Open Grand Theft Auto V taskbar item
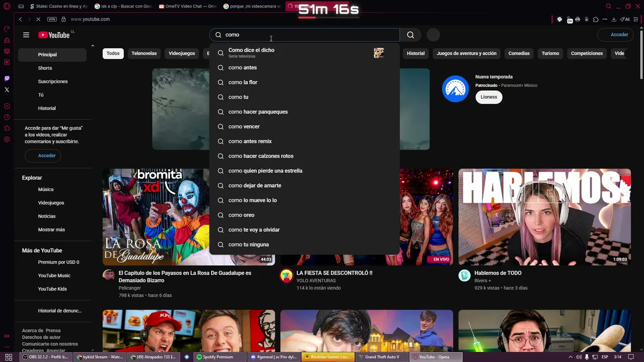Screen dimensions: 644x362 coord(382,357)
